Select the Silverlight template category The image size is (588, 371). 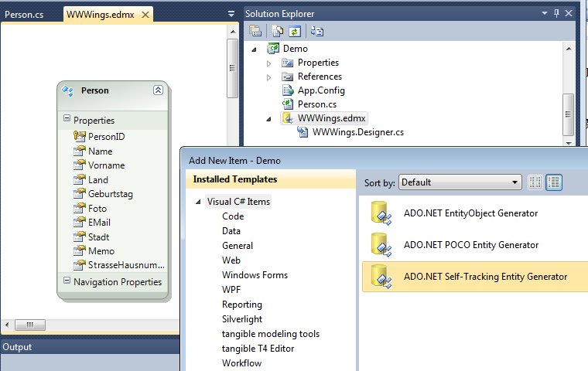(242, 318)
